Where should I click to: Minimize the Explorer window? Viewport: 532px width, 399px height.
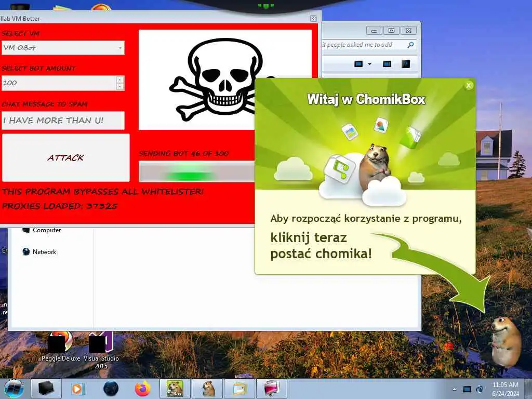click(x=374, y=31)
